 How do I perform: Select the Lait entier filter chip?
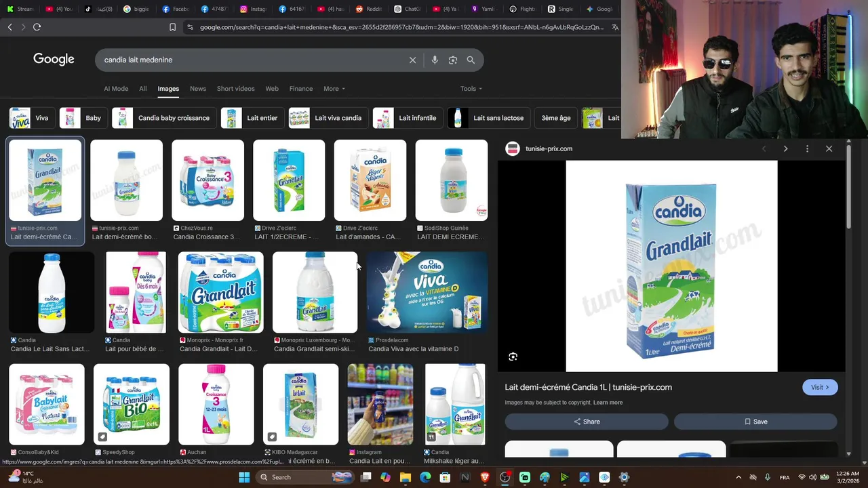252,118
